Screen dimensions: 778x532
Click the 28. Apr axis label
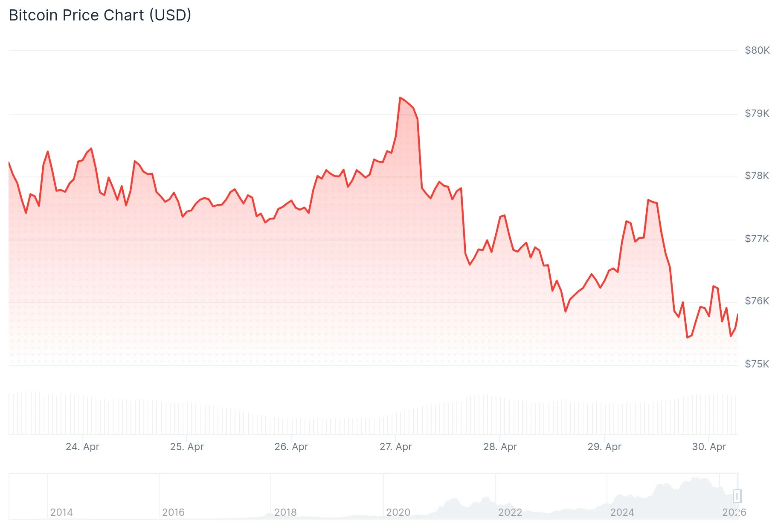coord(500,447)
